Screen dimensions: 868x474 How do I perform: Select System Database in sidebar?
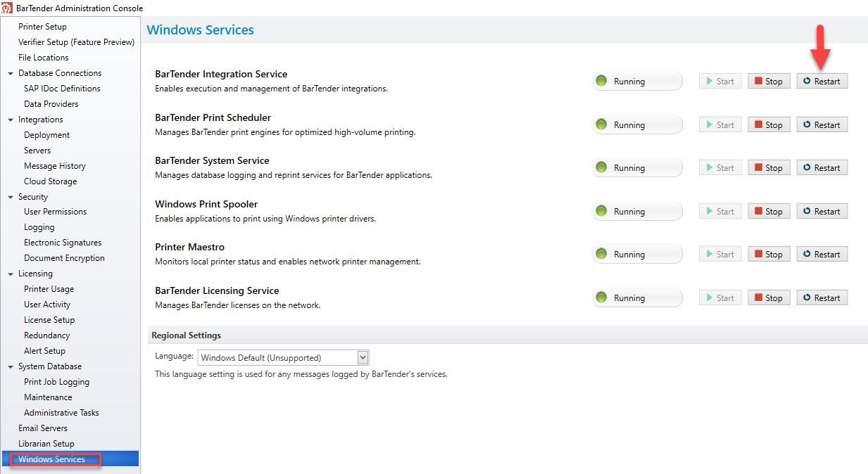coord(50,366)
